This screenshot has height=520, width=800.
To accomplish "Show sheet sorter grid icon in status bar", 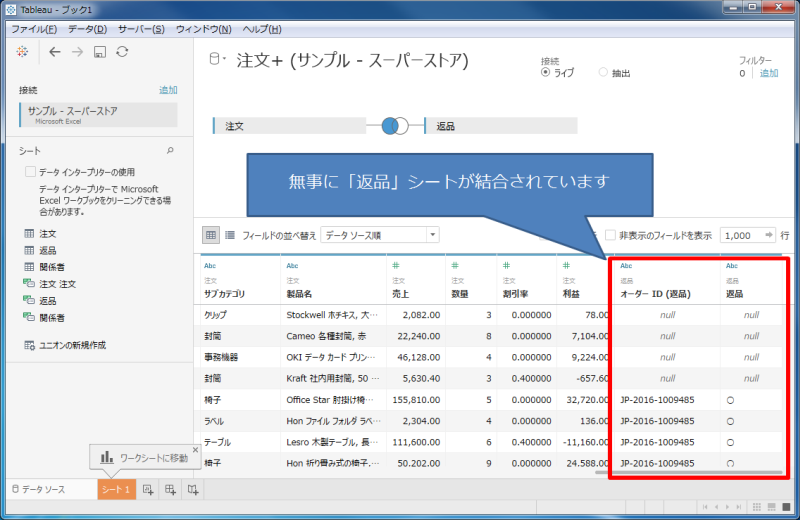I will click(x=757, y=507).
